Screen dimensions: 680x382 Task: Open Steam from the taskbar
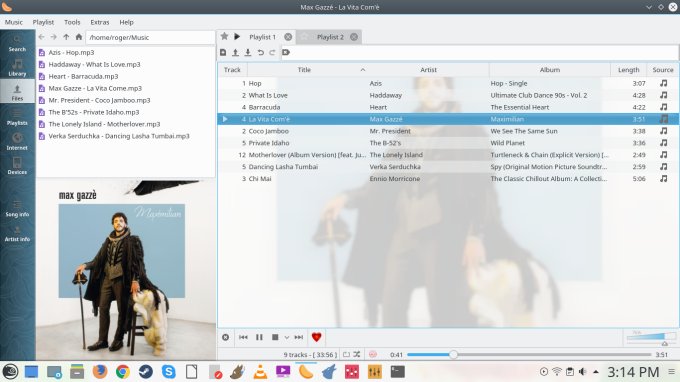point(146,372)
